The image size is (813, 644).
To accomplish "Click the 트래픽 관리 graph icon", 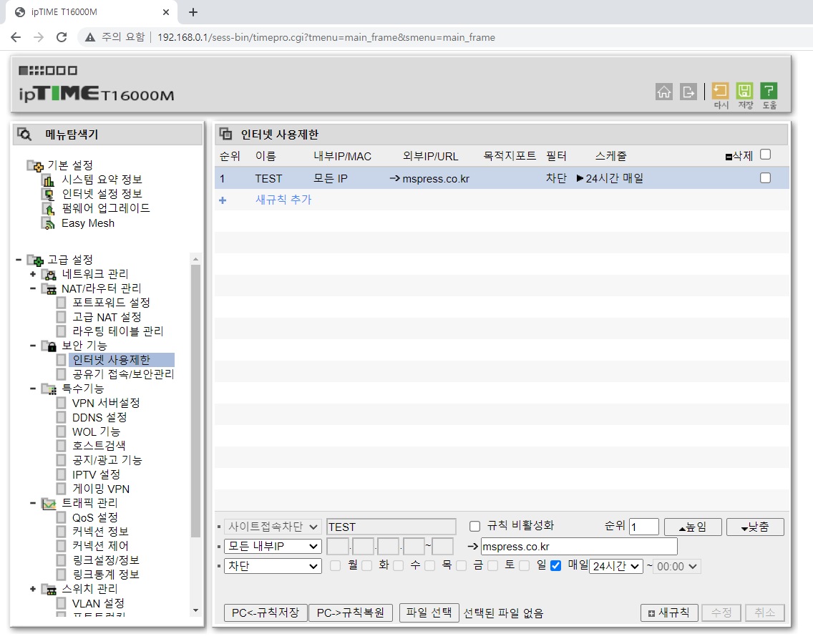I will pyautogui.click(x=49, y=504).
